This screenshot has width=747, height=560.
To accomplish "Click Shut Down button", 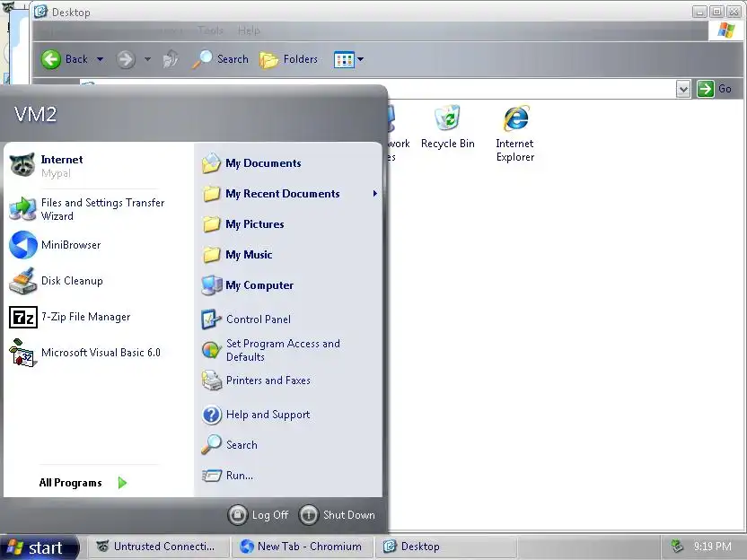I will (338, 515).
